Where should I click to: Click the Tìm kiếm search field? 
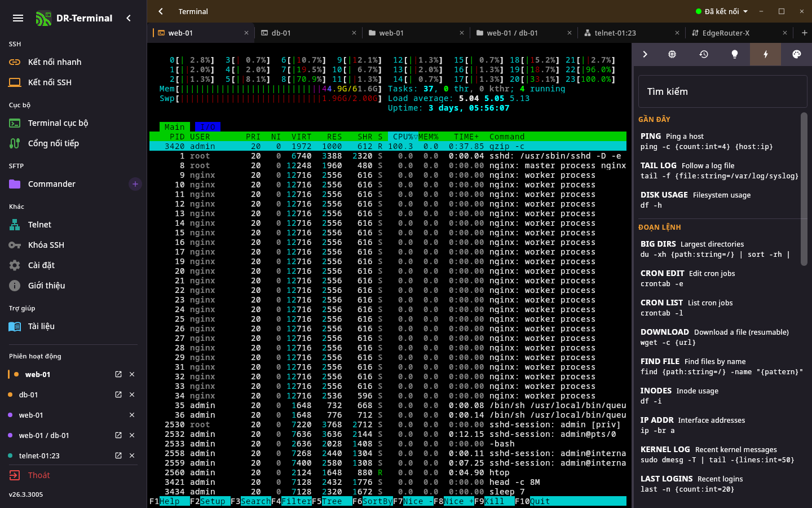(x=723, y=91)
